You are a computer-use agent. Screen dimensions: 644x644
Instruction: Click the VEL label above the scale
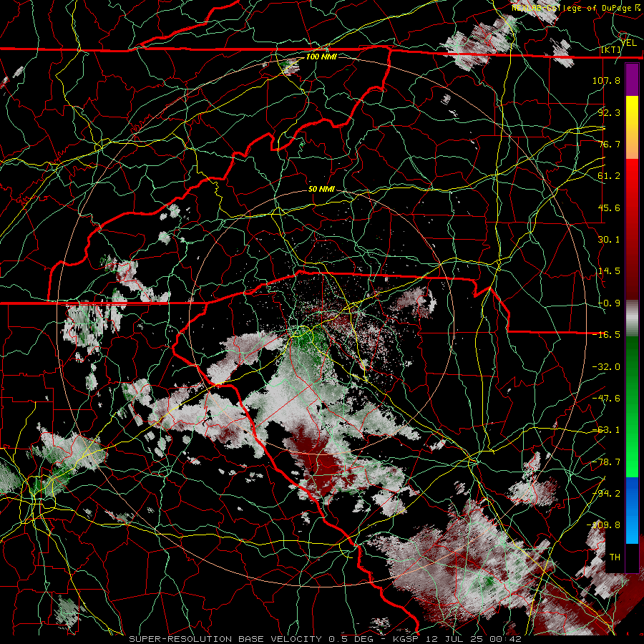click(x=629, y=42)
